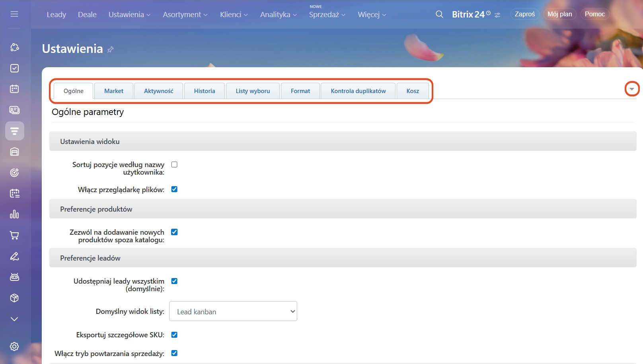Expand the Analityka menu
The height and width of the screenshot is (364, 643).
278,15
